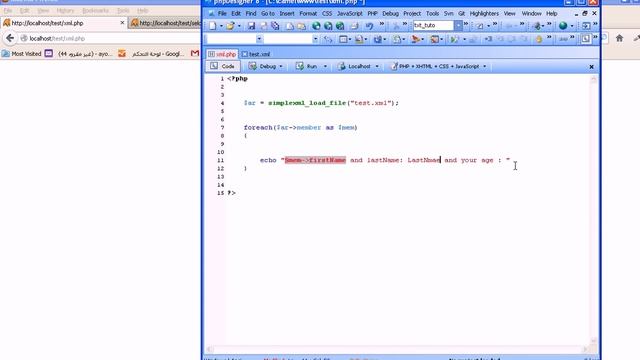
Task: Open the Debug button dropdown arrow
Action: pyautogui.click(x=281, y=66)
